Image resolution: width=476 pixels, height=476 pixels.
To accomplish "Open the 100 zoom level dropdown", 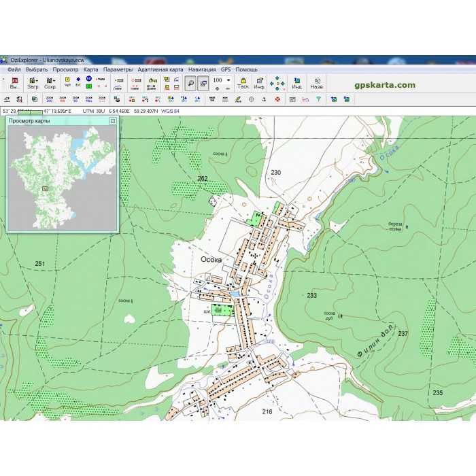I will (x=228, y=80).
